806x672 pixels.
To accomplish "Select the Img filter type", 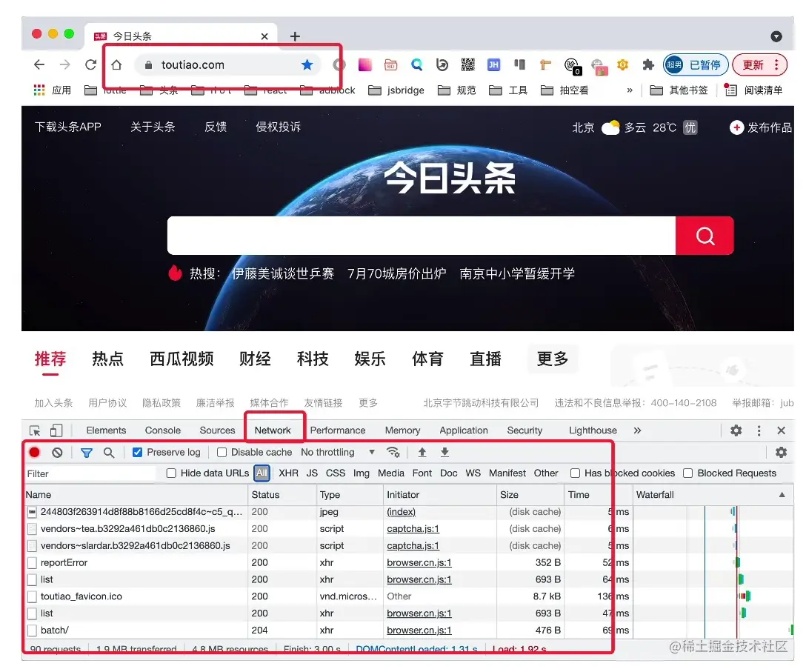I will [362, 473].
